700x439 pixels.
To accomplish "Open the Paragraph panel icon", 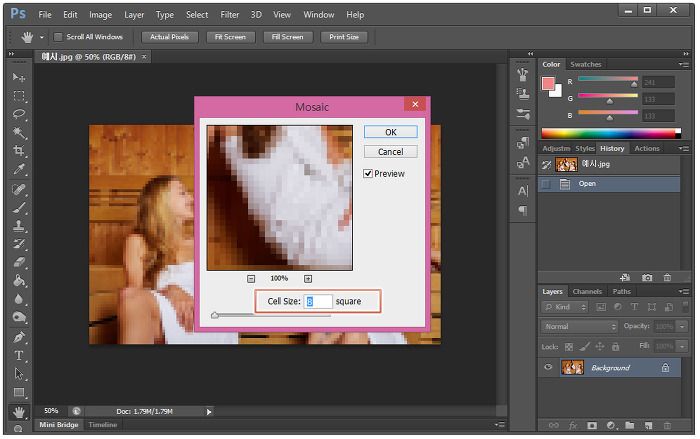I will 523,210.
